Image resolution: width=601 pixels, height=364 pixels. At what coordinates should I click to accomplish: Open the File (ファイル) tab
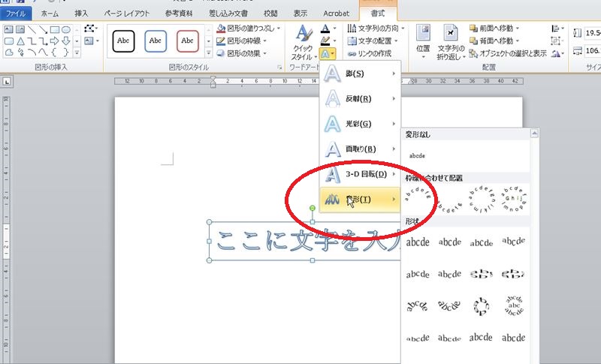pyautogui.click(x=16, y=14)
